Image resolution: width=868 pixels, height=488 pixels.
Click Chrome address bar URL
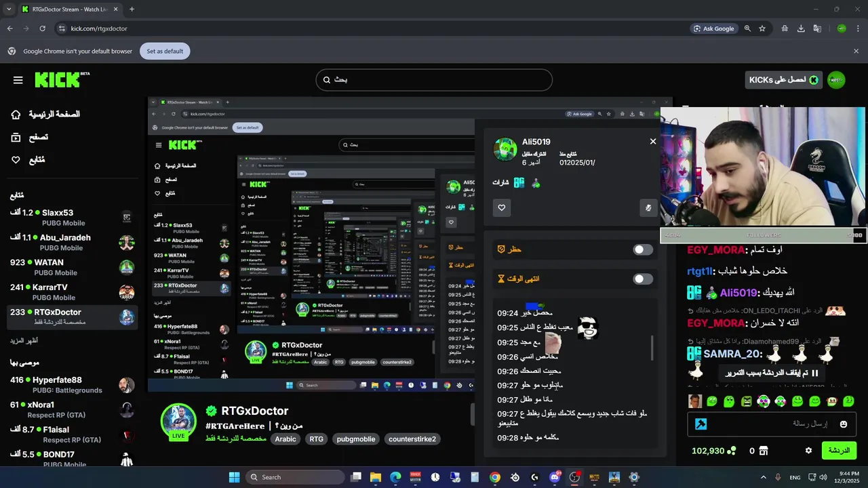[x=99, y=28]
